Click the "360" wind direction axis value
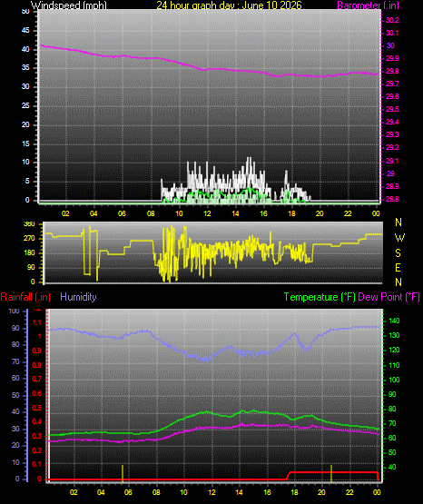 click(x=29, y=224)
